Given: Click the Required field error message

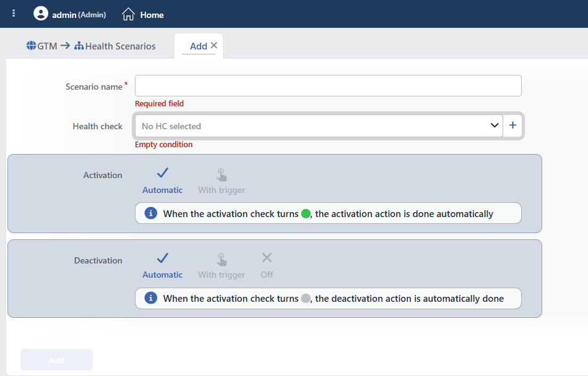Looking at the screenshot, I should [159, 103].
